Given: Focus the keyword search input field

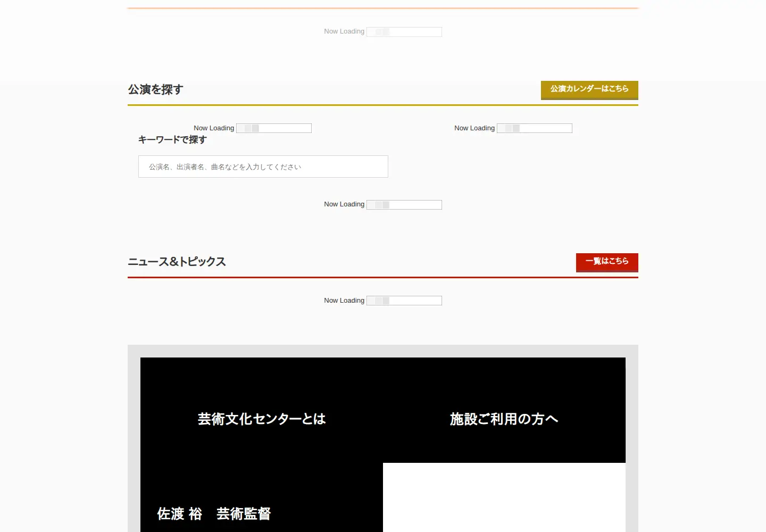Looking at the screenshot, I should click(263, 167).
